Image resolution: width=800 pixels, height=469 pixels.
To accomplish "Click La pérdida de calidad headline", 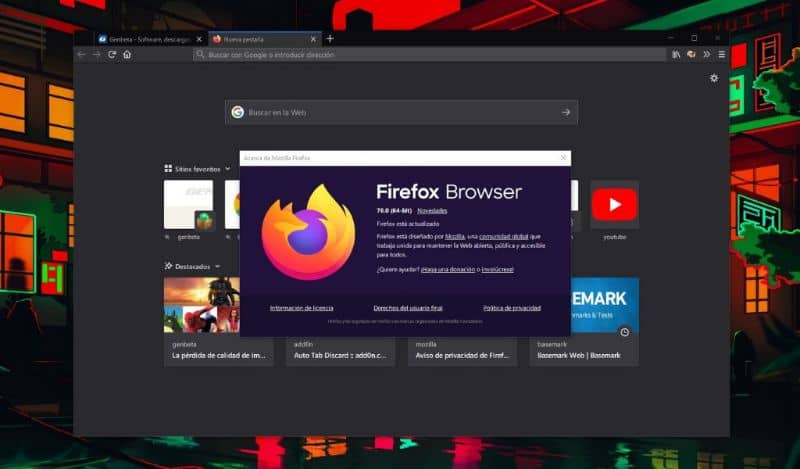I will pyautogui.click(x=219, y=355).
